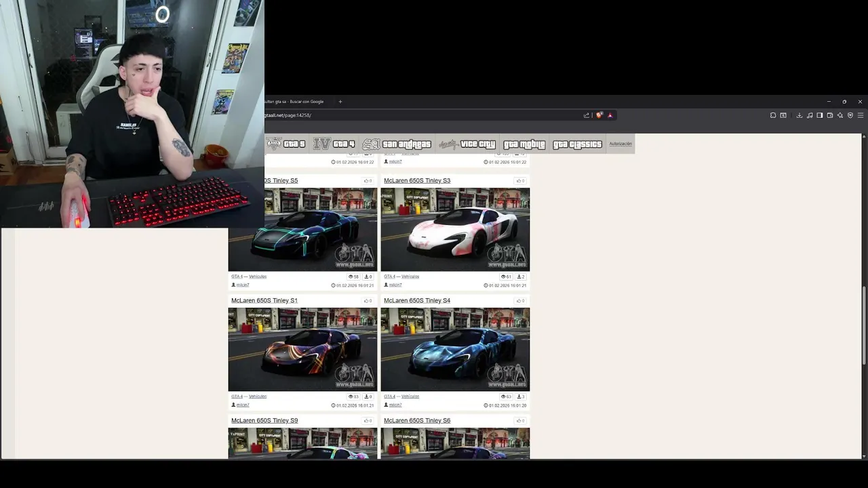Open Brave Rewards triangle icon
868x488 pixels.
(x=610, y=115)
